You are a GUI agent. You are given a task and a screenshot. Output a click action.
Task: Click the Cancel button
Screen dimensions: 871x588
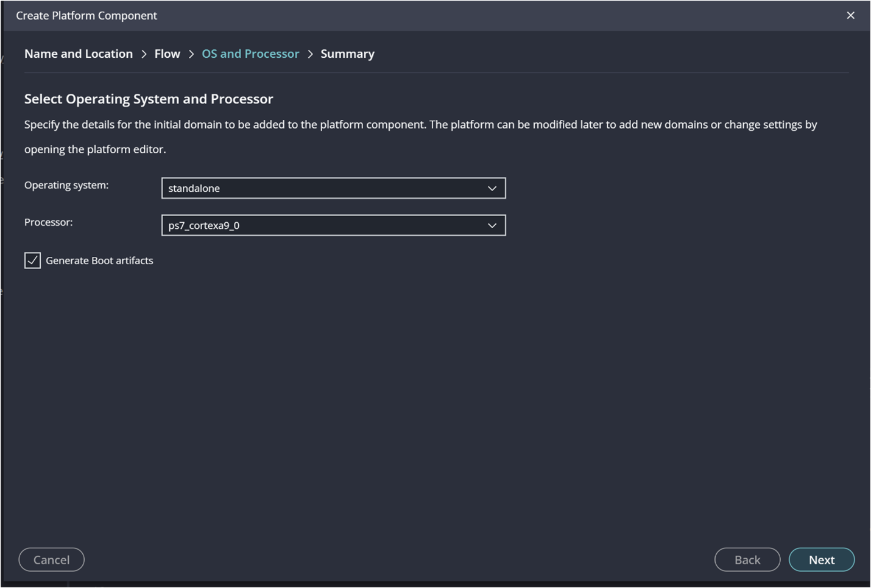tap(51, 559)
